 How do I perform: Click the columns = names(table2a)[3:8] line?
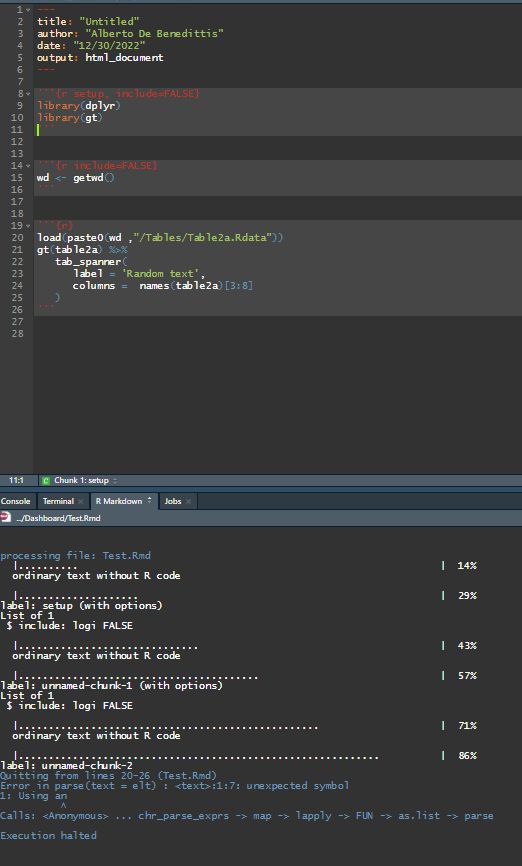click(x=163, y=286)
